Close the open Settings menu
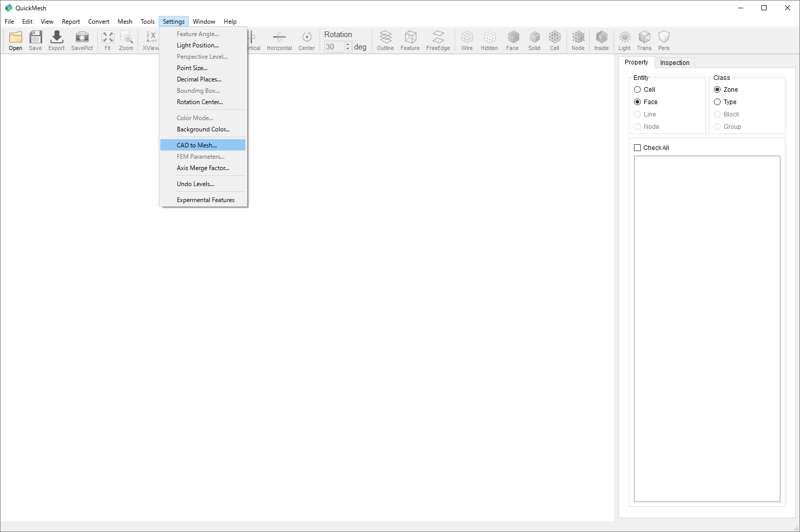This screenshot has width=800, height=532. 174,22
